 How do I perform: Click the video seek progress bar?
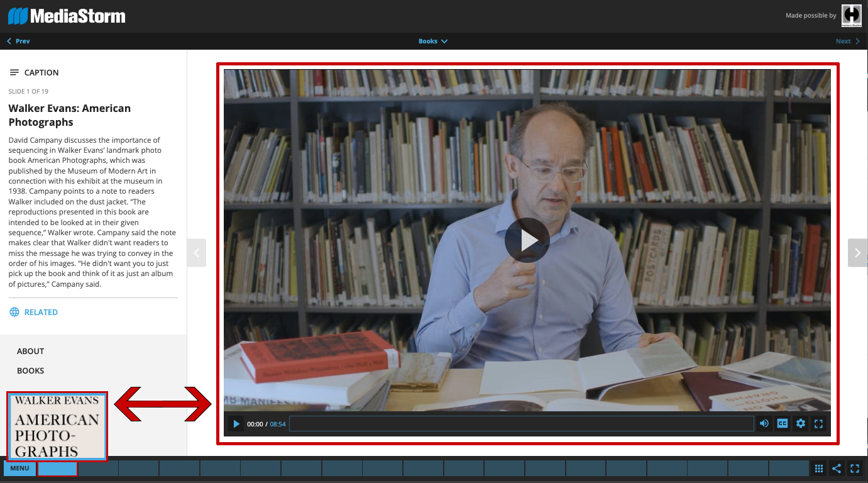(x=521, y=424)
